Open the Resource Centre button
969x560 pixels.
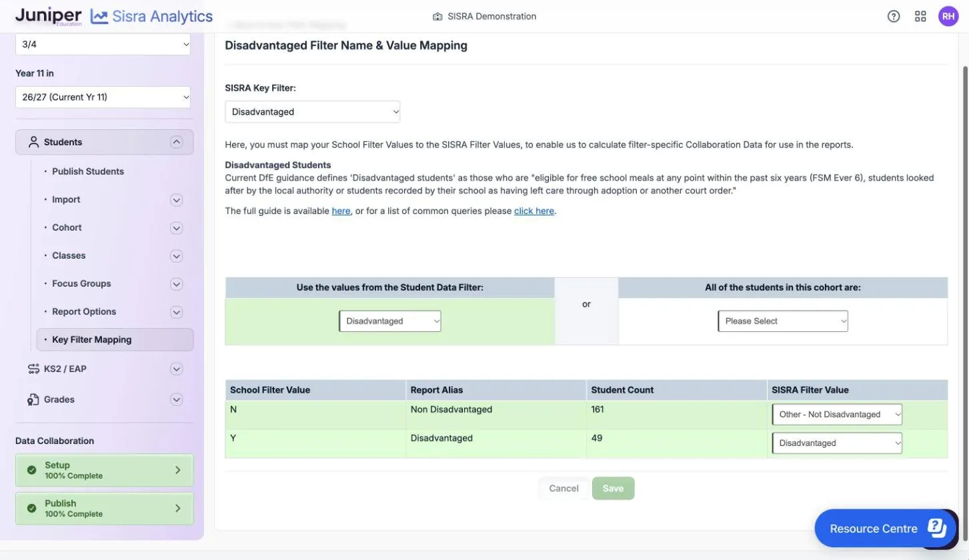pos(886,529)
